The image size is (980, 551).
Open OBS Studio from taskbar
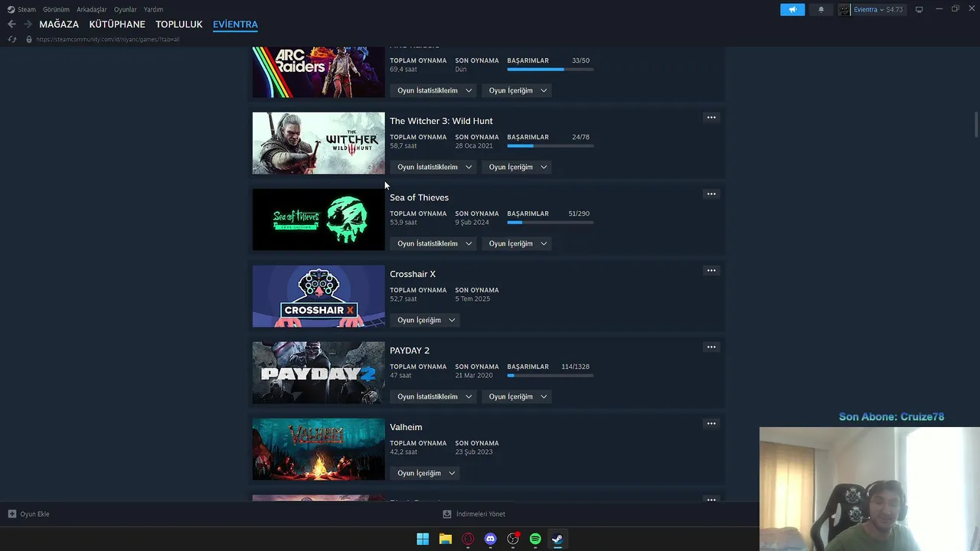(513, 539)
